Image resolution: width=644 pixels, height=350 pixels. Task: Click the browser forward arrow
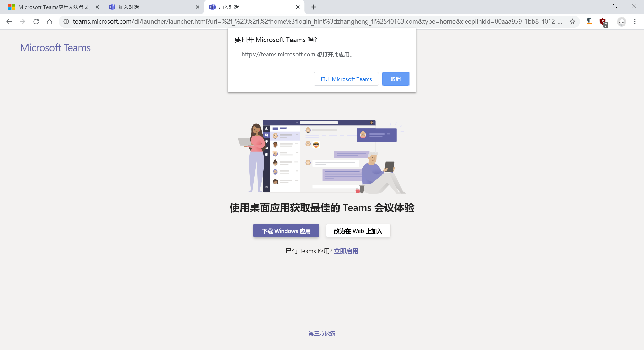click(23, 22)
